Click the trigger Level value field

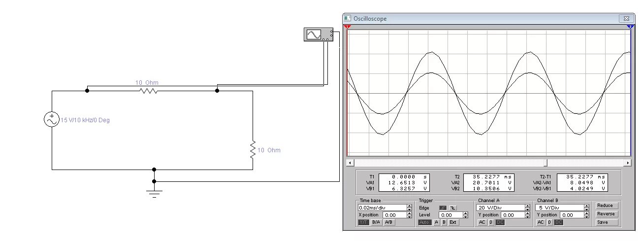click(x=451, y=215)
